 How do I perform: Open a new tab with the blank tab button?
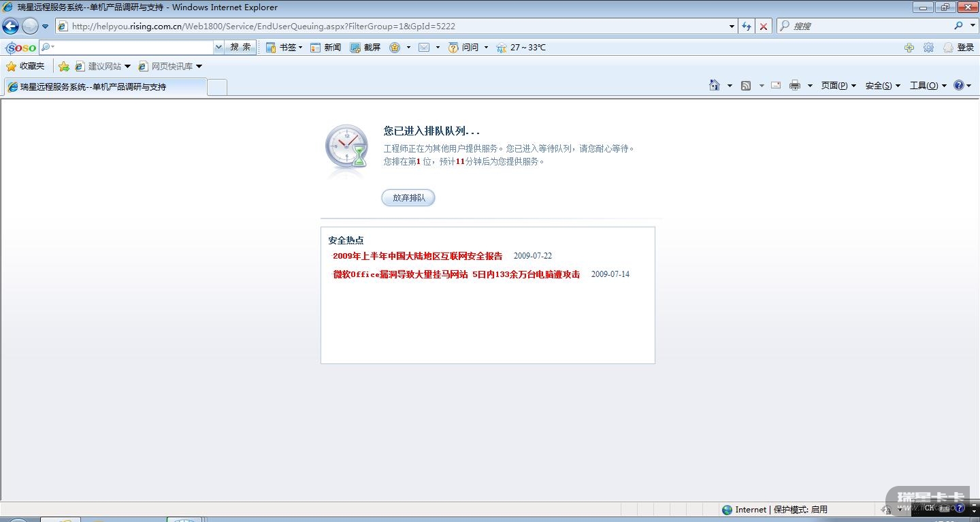[x=217, y=87]
